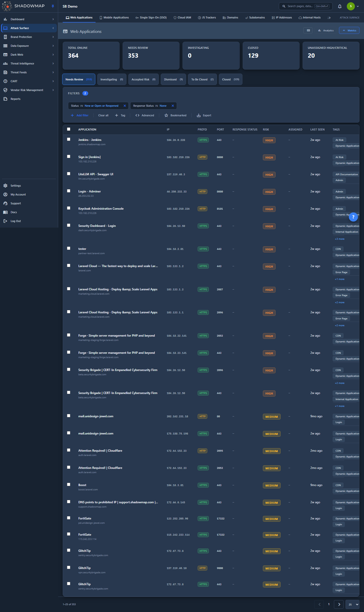Collapse the Metrics panel button

tap(349, 30)
